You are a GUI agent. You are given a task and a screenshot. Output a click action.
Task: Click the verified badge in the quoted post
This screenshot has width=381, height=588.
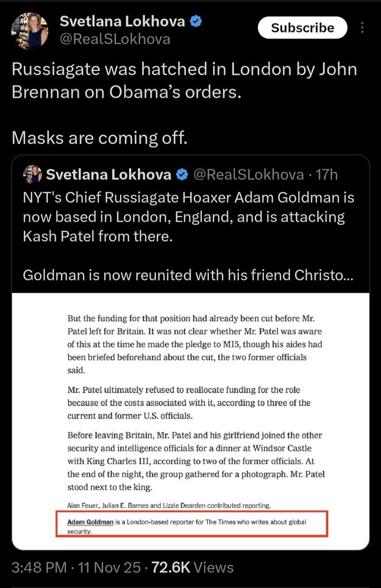183,175
